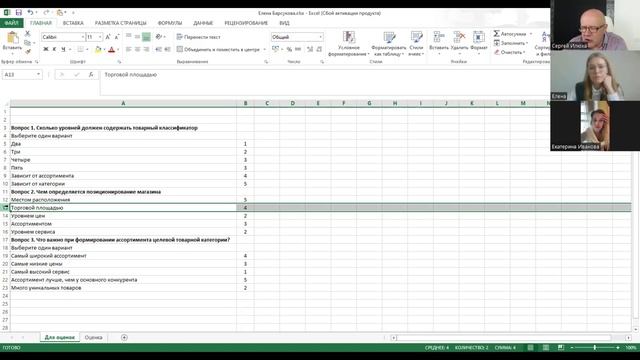Image resolution: width=640 pixels, height=360 pixels.
Task: Click the accounting number format icon
Action: click(x=276, y=49)
